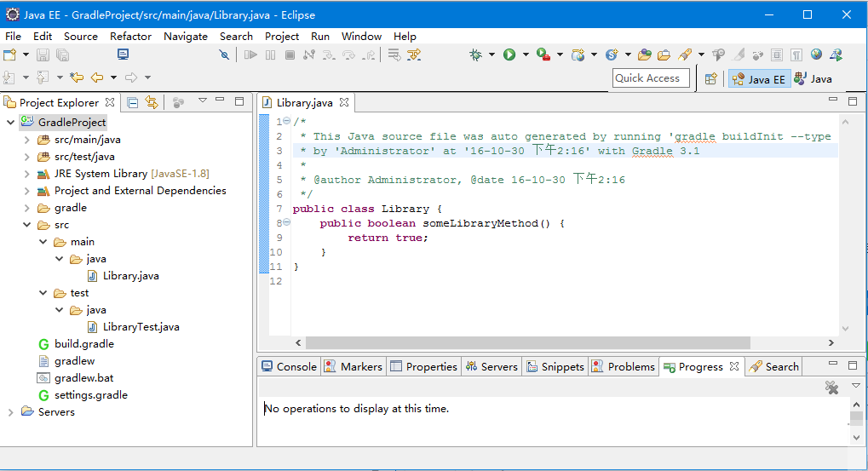Open the New wizard dropdown arrow
The width and height of the screenshot is (868, 471).
[x=26, y=55]
